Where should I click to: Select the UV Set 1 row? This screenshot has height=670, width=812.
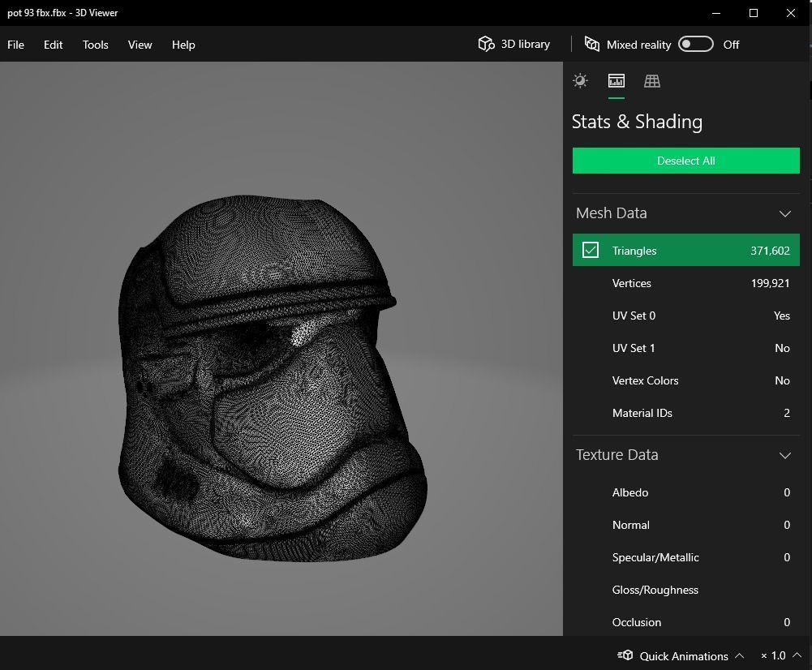685,348
